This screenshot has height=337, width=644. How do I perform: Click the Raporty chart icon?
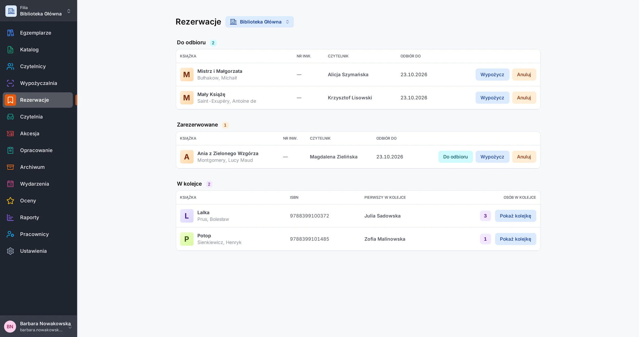10,218
